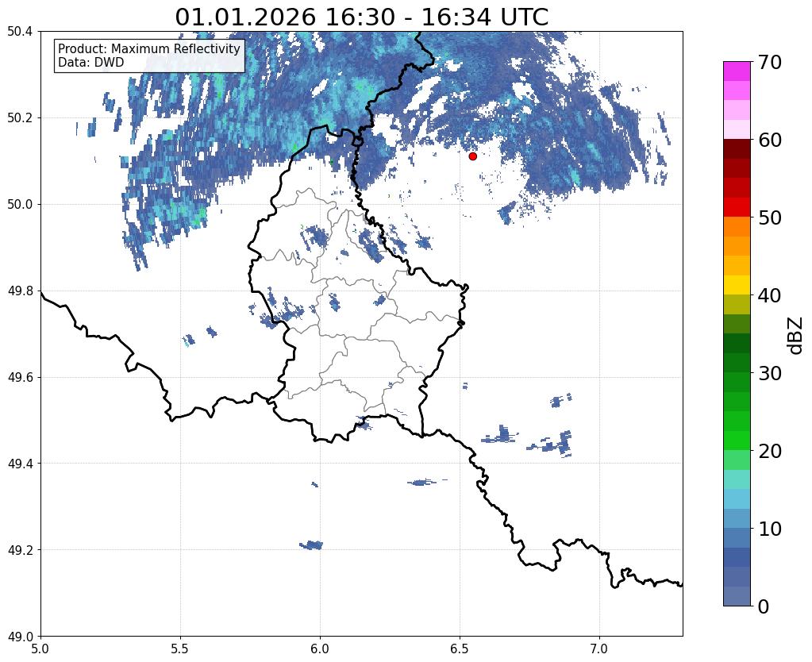Image resolution: width=812 pixels, height=662 pixels.
Task: Click the colorbar tick label 30
Action: [769, 373]
